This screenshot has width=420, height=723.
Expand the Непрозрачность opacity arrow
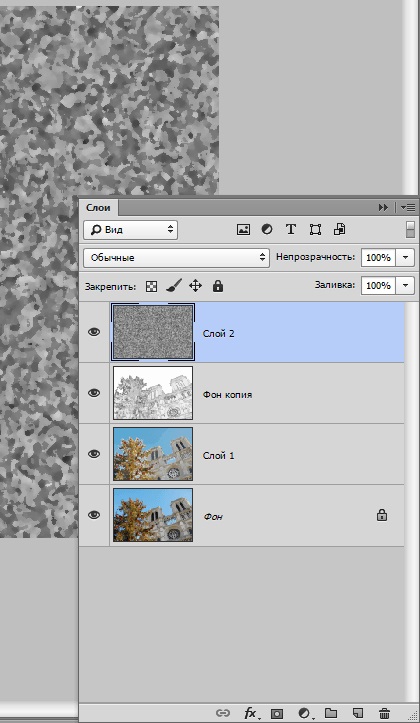point(405,257)
